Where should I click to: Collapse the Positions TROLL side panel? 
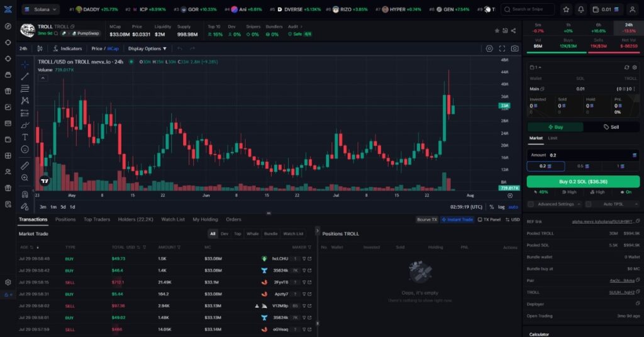click(x=317, y=231)
